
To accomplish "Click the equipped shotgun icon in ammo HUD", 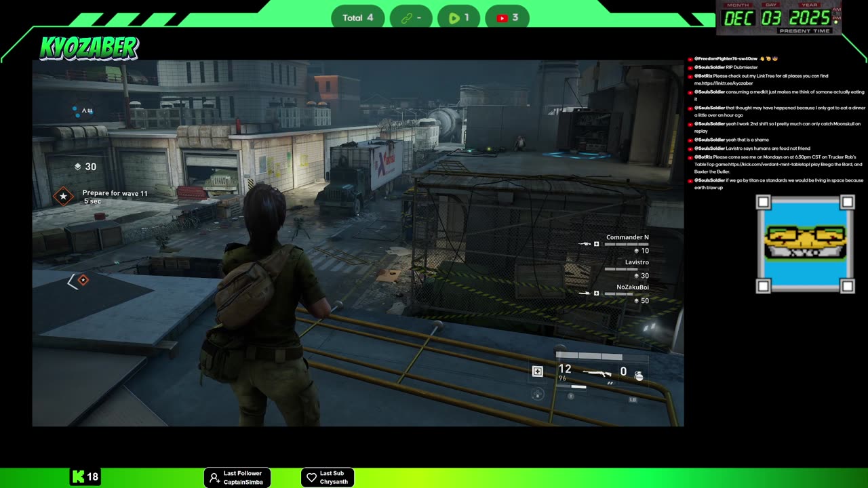I will tap(597, 373).
